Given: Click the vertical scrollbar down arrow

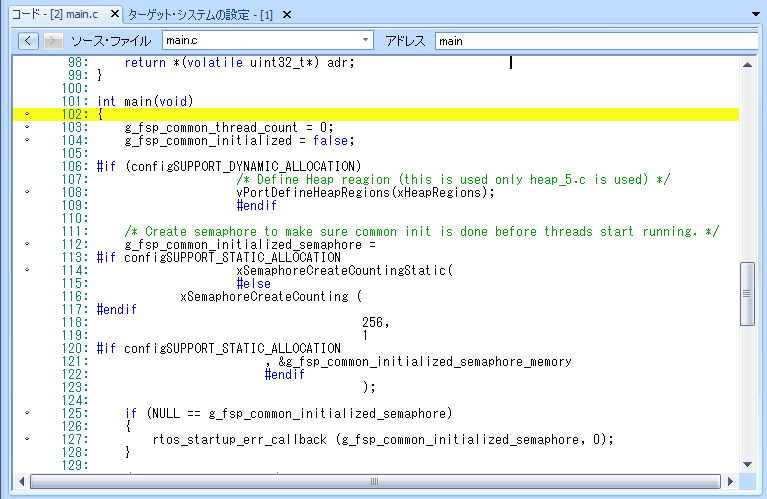Looking at the screenshot, I should pos(747,464).
